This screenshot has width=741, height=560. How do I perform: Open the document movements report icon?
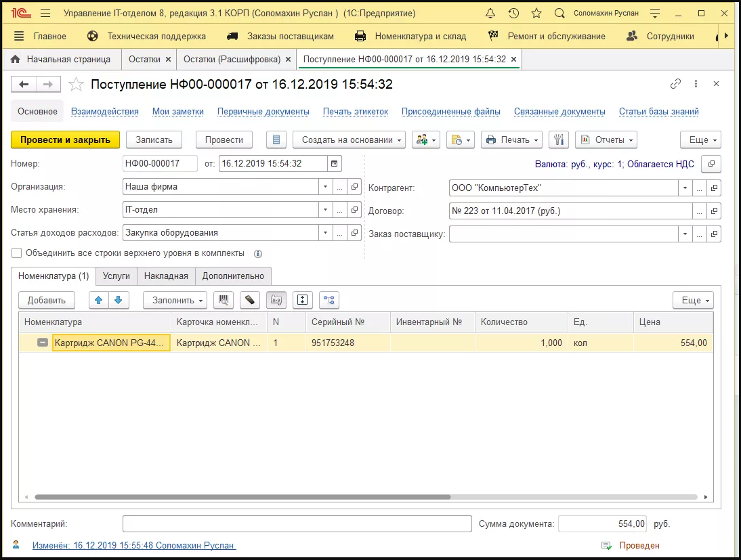(x=276, y=139)
